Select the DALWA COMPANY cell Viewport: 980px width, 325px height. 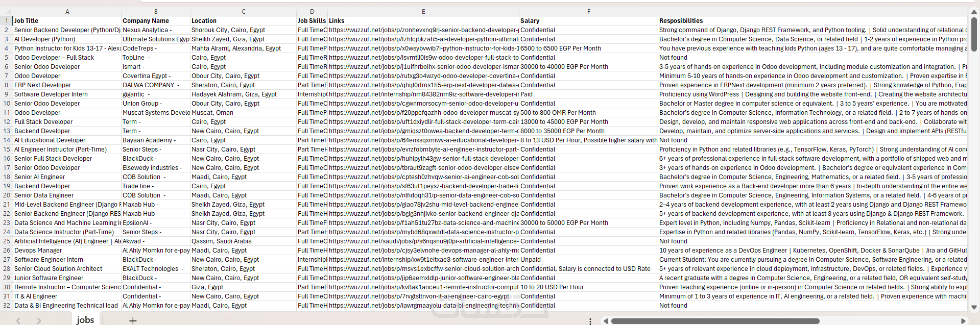point(156,85)
